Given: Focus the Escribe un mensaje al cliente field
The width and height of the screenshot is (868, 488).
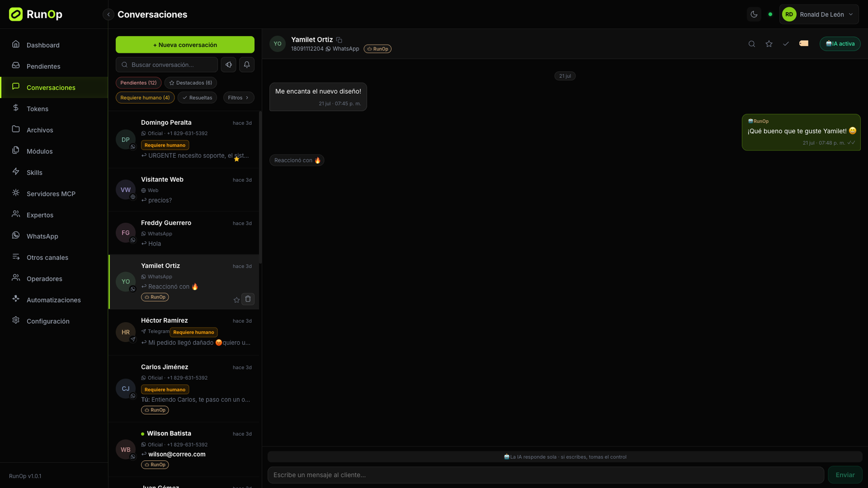Looking at the screenshot, I should (x=546, y=475).
